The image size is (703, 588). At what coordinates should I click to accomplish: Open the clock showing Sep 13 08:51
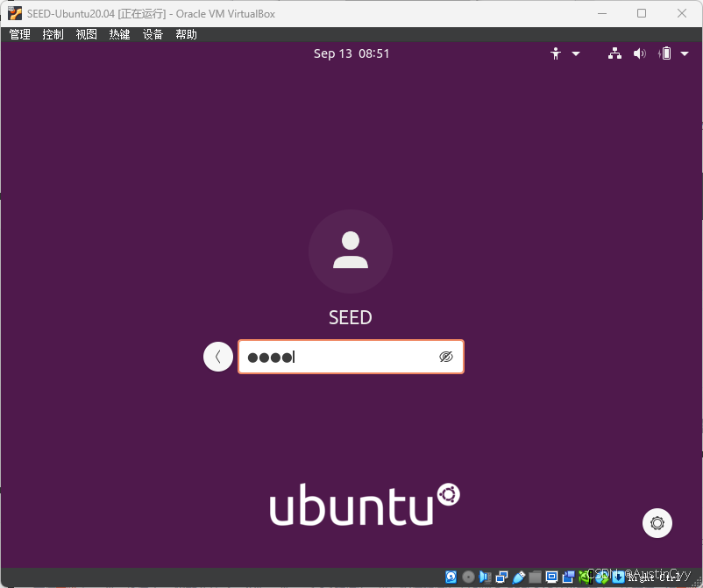(x=351, y=53)
